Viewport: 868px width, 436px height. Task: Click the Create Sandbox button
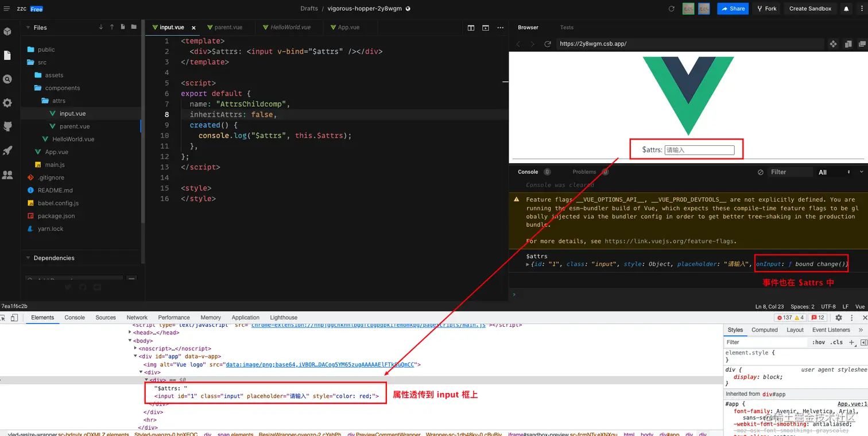(810, 9)
